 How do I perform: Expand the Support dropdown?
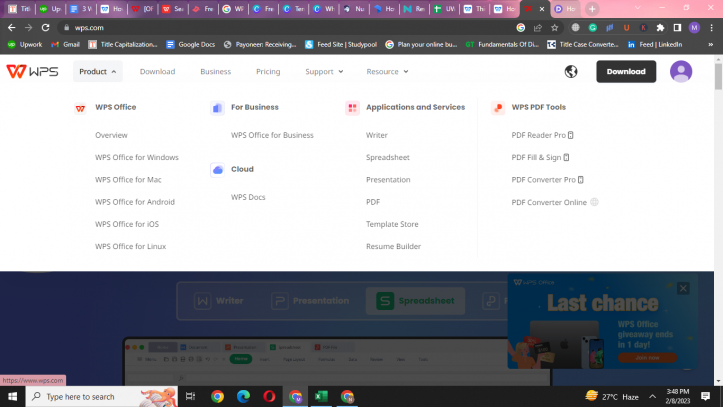[x=324, y=71]
